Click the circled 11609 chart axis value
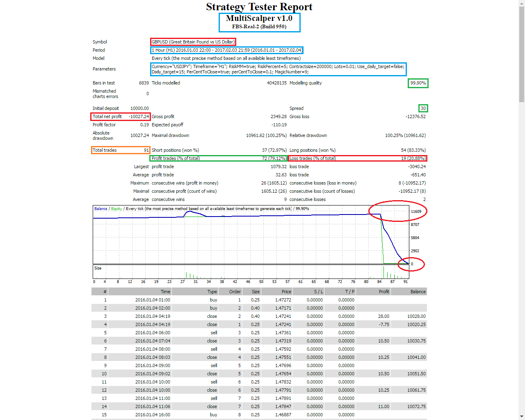Image resolution: width=525 pixels, height=420 pixels. coord(416,212)
